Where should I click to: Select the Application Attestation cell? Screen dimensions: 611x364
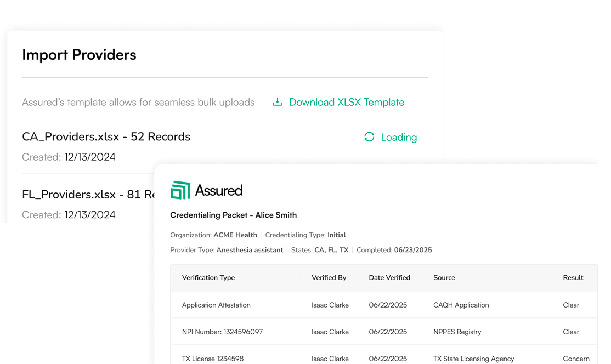point(216,305)
